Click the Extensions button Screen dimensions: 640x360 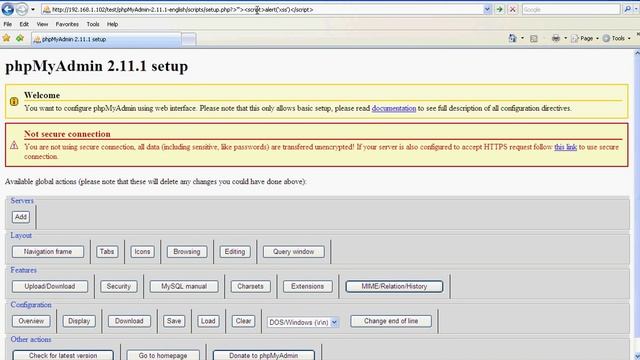pyautogui.click(x=307, y=287)
